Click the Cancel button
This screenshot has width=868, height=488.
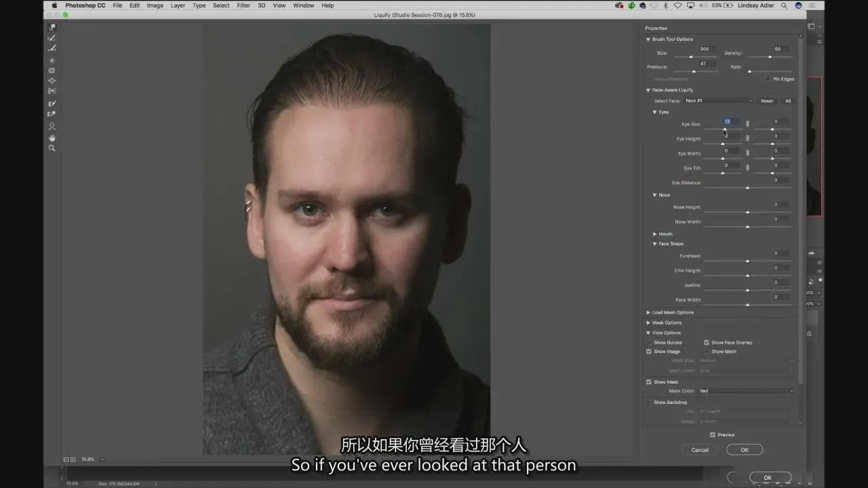point(700,450)
